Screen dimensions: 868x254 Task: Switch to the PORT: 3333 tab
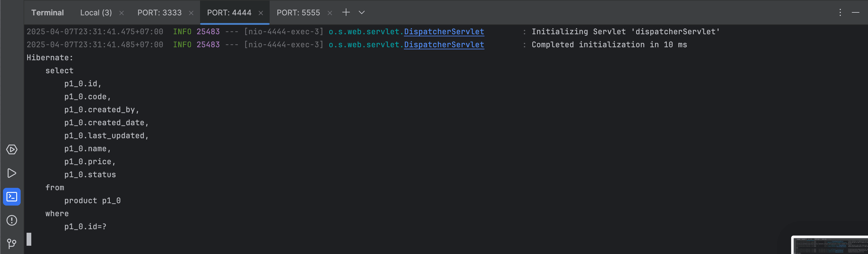point(159,12)
